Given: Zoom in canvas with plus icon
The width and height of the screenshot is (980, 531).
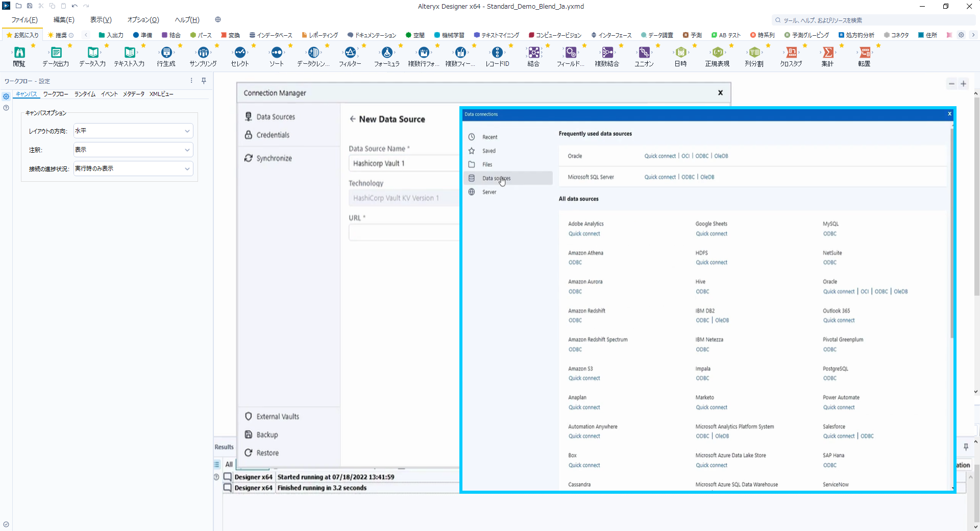Looking at the screenshot, I should point(964,84).
